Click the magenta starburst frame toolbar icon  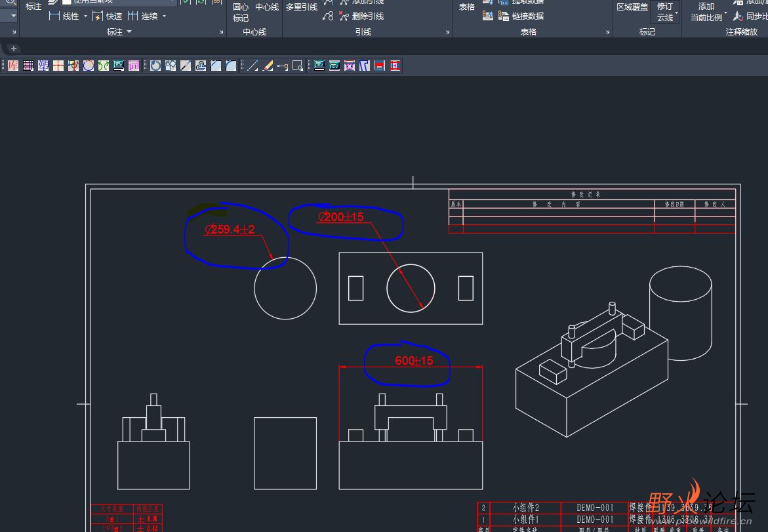coord(349,66)
